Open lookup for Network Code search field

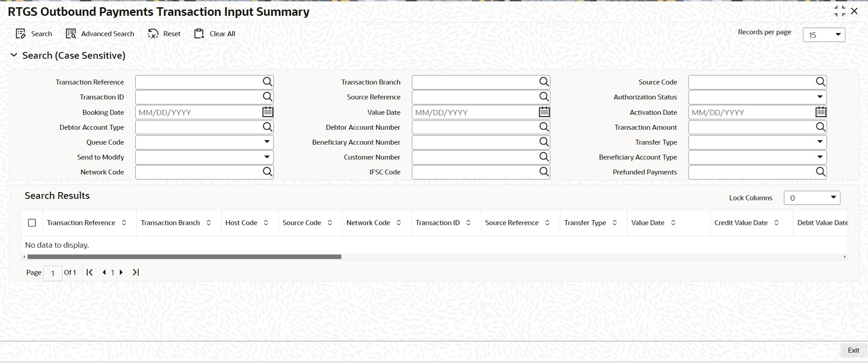(267, 172)
